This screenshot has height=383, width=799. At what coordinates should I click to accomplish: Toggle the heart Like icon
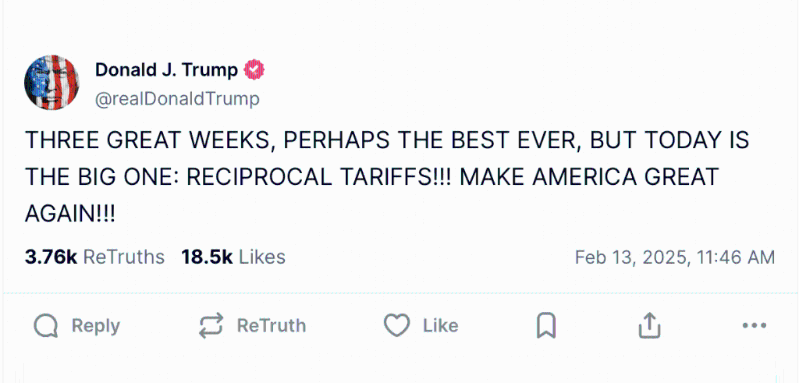396,326
